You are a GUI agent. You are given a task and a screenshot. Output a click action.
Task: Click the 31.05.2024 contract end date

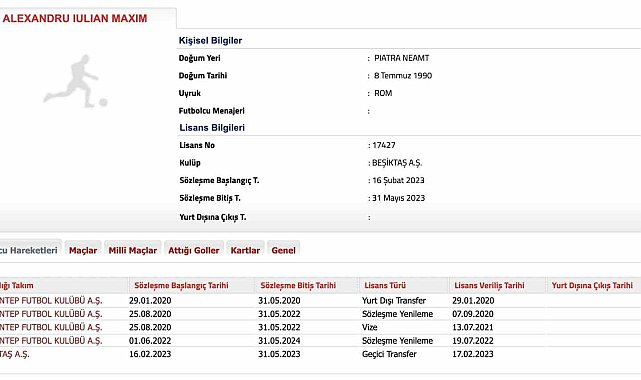(x=279, y=341)
